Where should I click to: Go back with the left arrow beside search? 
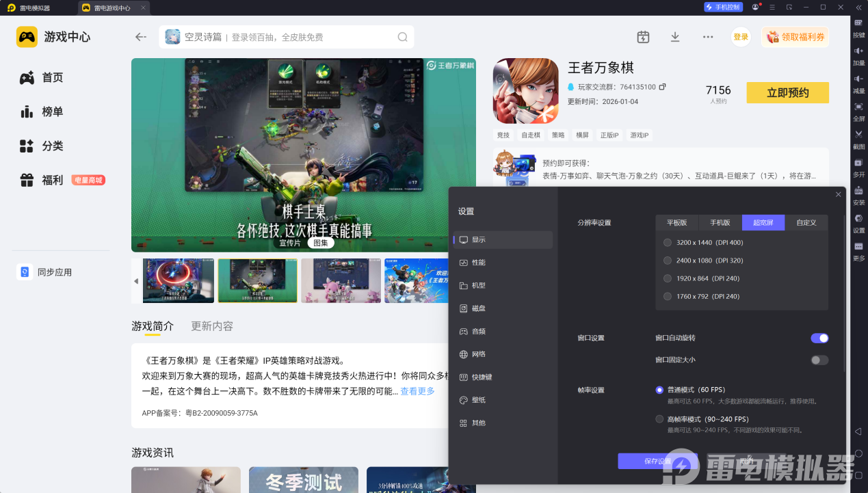click(141, 37)
